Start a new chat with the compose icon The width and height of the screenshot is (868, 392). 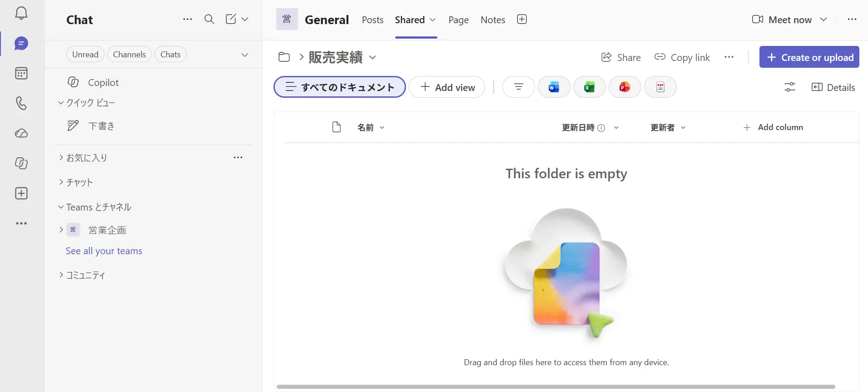[x=231, y=19]
